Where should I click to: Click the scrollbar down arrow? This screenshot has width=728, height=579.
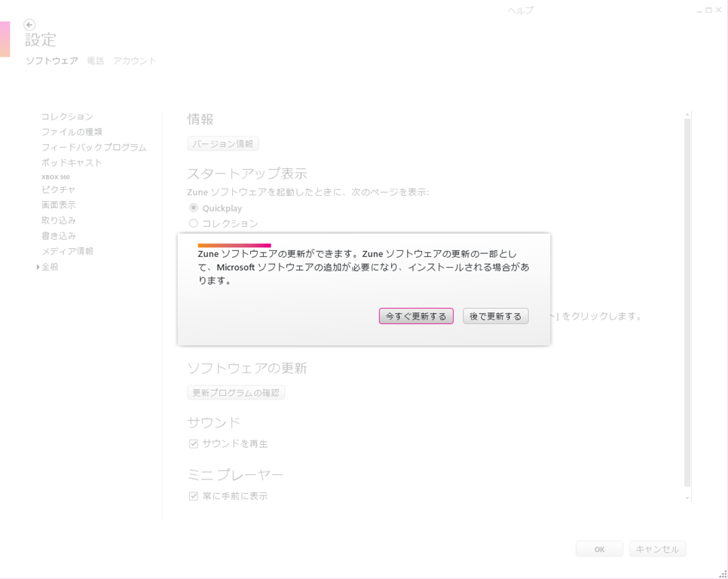click(687, 498)
